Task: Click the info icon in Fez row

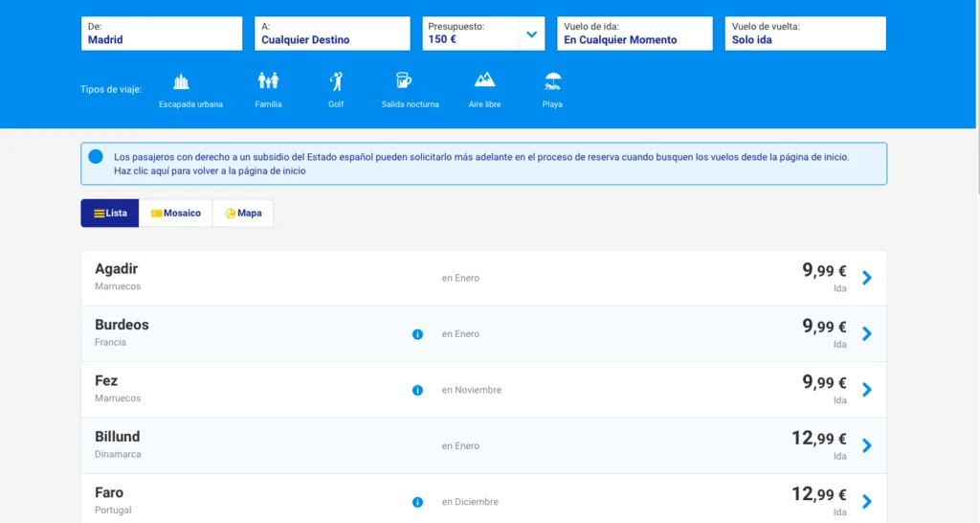Action: click(x=417, y=391)
